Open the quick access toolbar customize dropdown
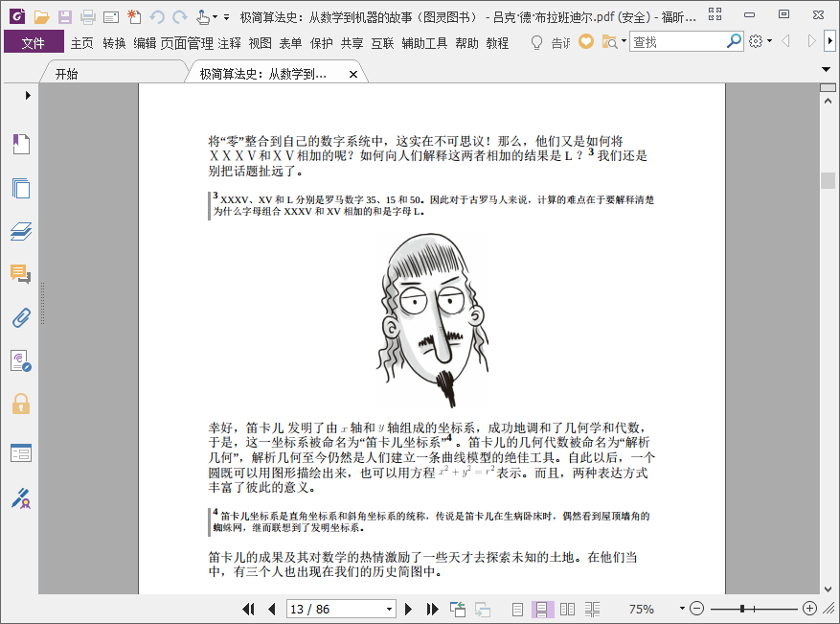The width and height of the screenshot is (840, 624). click(227, 17)
